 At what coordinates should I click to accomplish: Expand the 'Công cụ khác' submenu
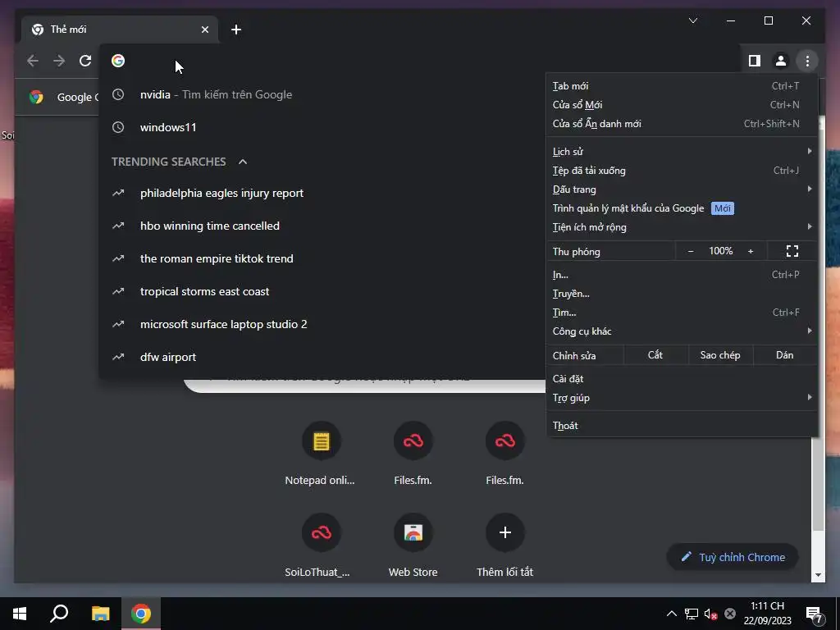(x=682, y=331)
